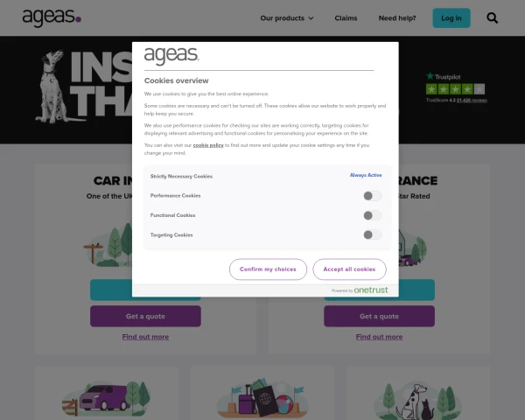Click the dog and cat pet illustration
525x420 pixels.
click(x=417, y=400)
